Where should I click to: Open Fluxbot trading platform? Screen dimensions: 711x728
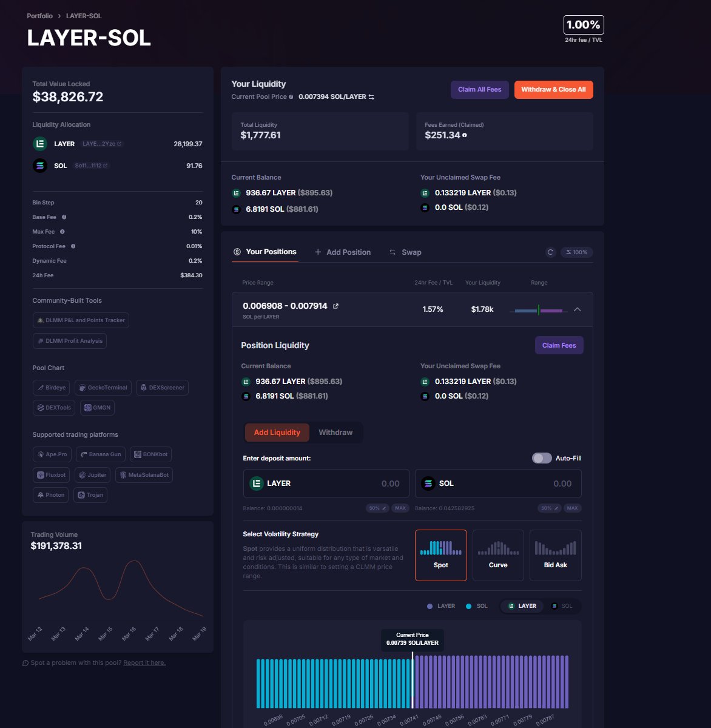pyautogui.click(x=52, y=475)
